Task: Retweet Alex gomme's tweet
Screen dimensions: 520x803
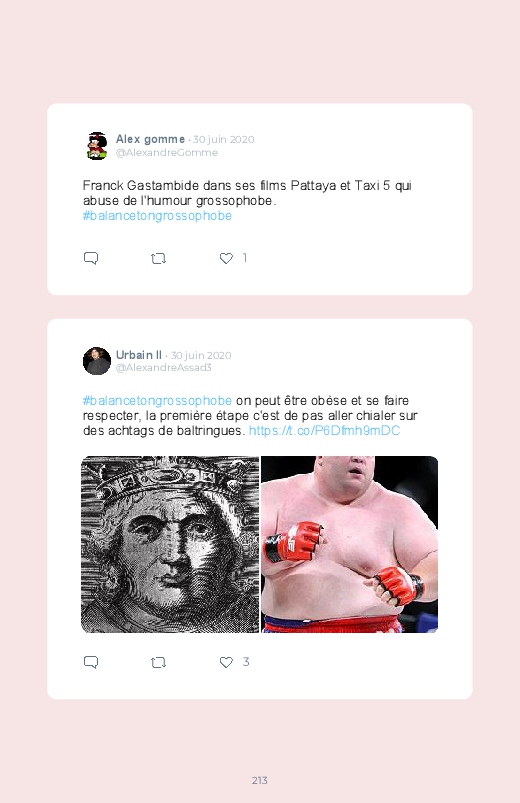Action: 158,259
